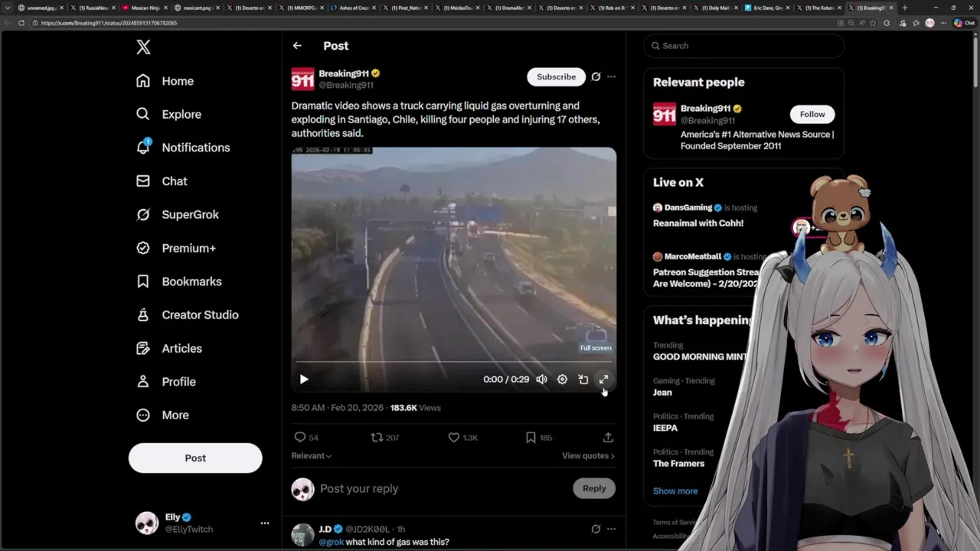
Task: Open Breaking911 profile in Relevant people
Action: (705, 109)
